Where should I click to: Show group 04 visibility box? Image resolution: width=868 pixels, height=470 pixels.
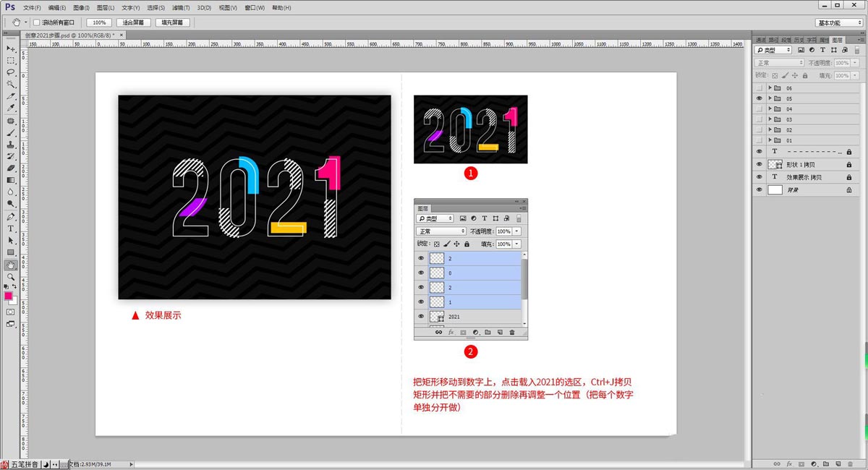pos(759,109)
